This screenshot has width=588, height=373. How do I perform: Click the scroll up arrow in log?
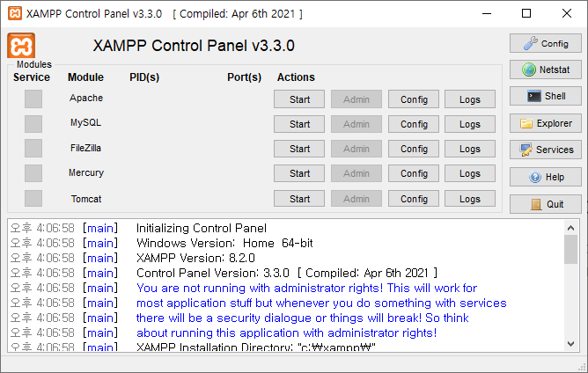click(570, 228)
